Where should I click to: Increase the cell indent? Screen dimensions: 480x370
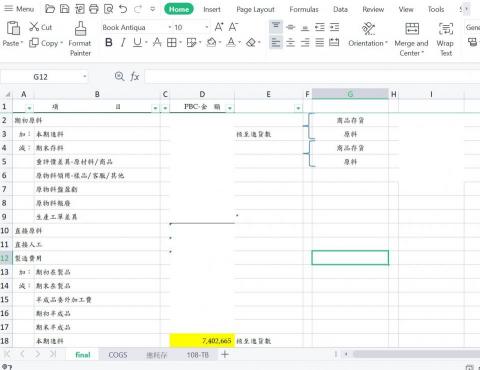pyautogui.click(x=334, y=27)
